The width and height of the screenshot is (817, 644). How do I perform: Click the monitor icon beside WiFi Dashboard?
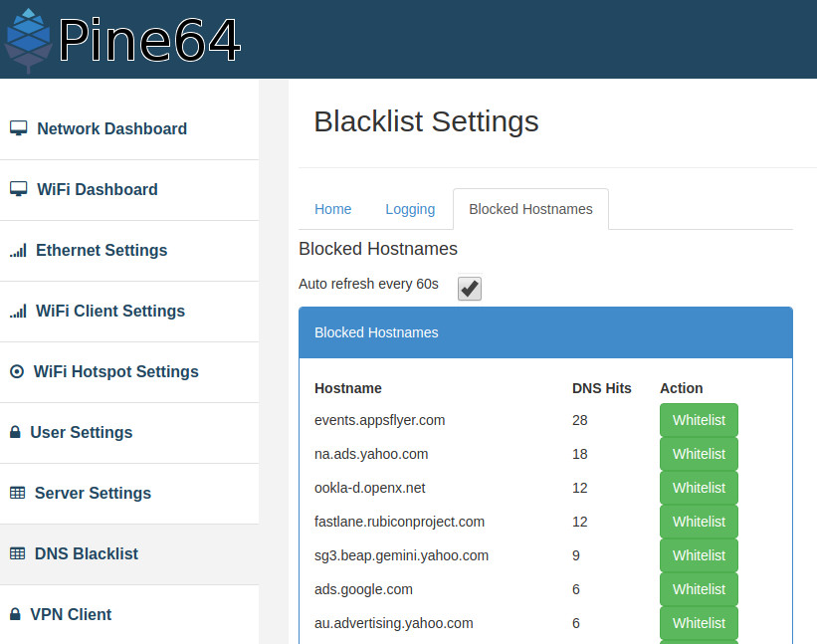tap(19, 189)
